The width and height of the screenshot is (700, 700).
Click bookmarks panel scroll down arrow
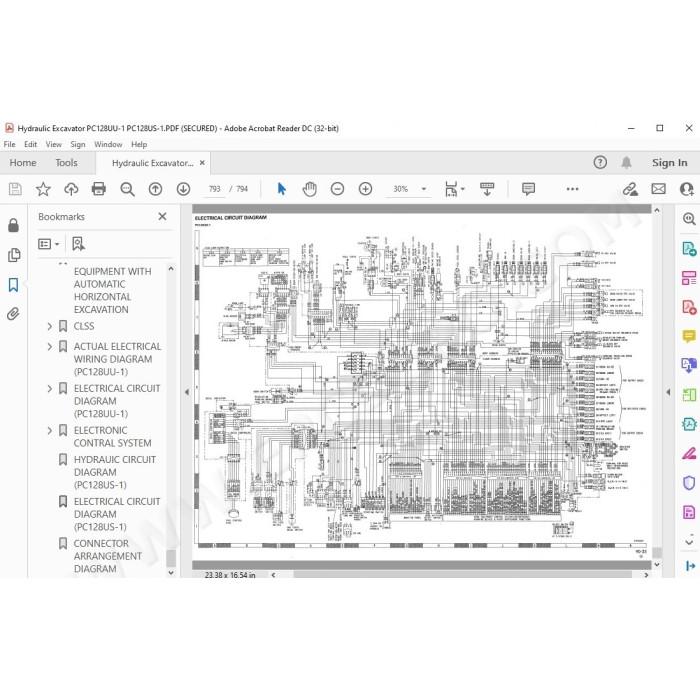tap(171, 572)
